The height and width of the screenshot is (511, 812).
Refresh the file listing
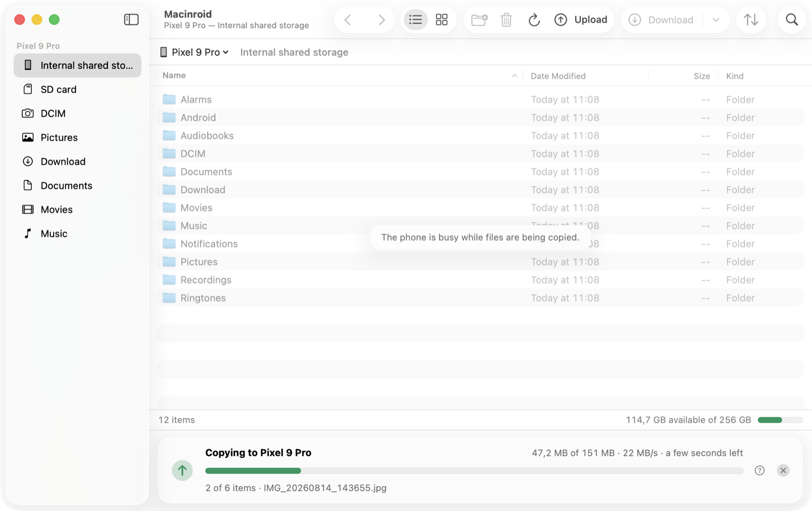534,20
